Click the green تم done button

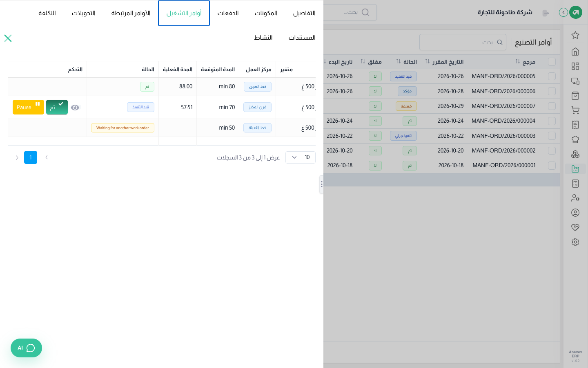tap(57, 107)
